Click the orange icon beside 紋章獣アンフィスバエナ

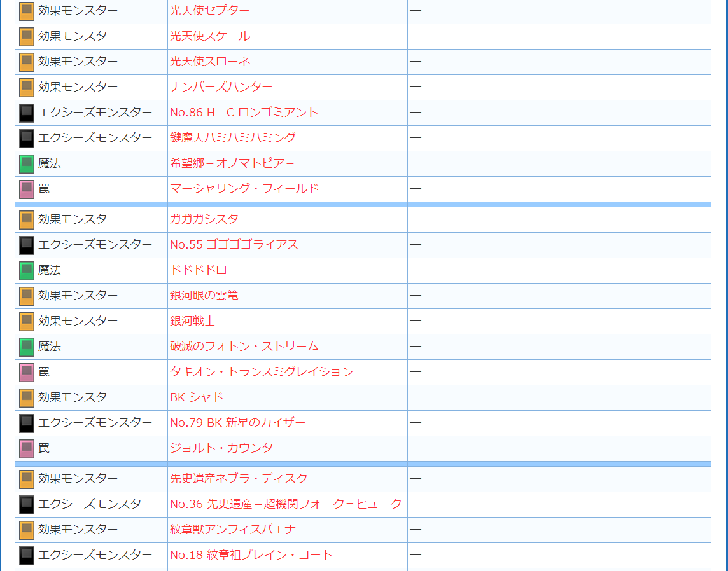pyautogui.click(x=27, y=530)
